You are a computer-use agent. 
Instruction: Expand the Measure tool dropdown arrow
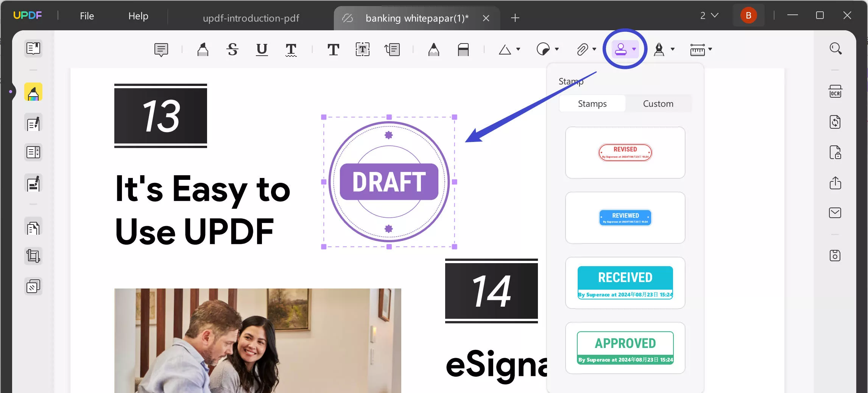[710, 49]
